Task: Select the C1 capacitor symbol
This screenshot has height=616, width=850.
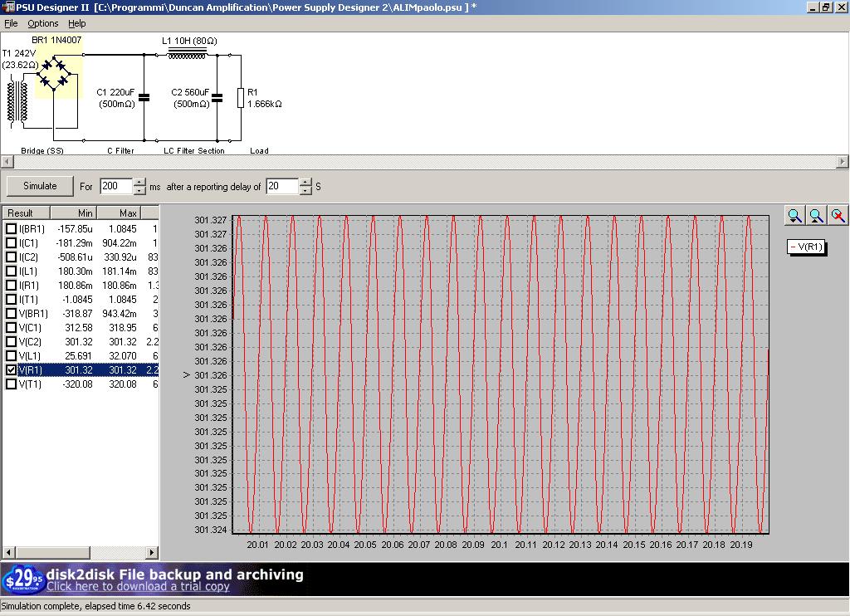Action: [x=144, y=98]
